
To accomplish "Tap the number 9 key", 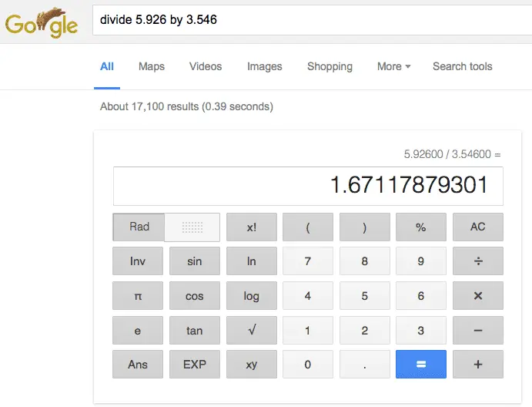I will [x=421, y=261].
